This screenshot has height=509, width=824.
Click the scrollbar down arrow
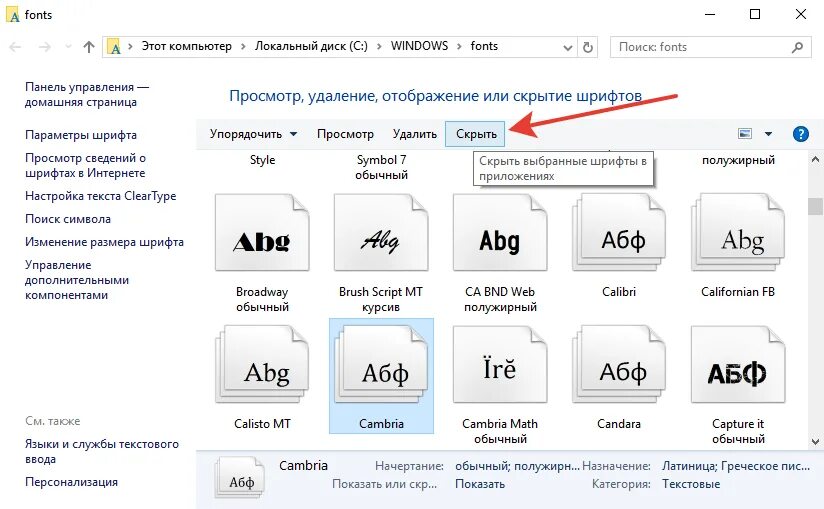(x=815, y=442)
